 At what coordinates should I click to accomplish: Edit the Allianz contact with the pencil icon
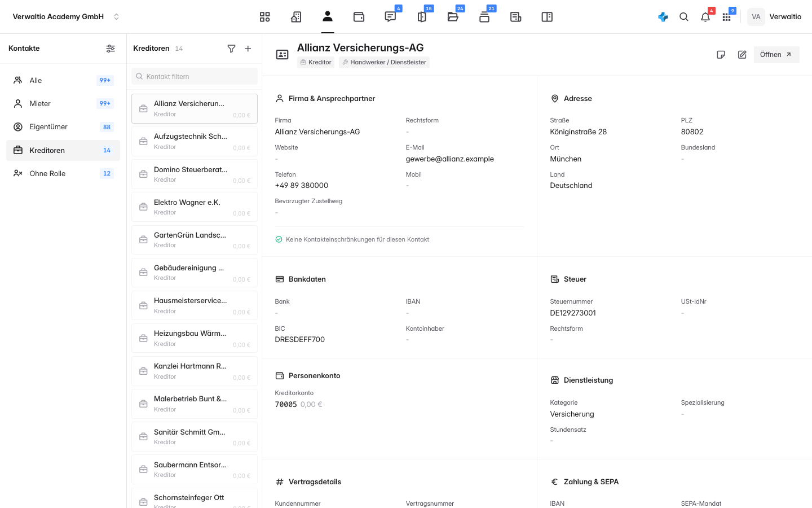point(742,55)
